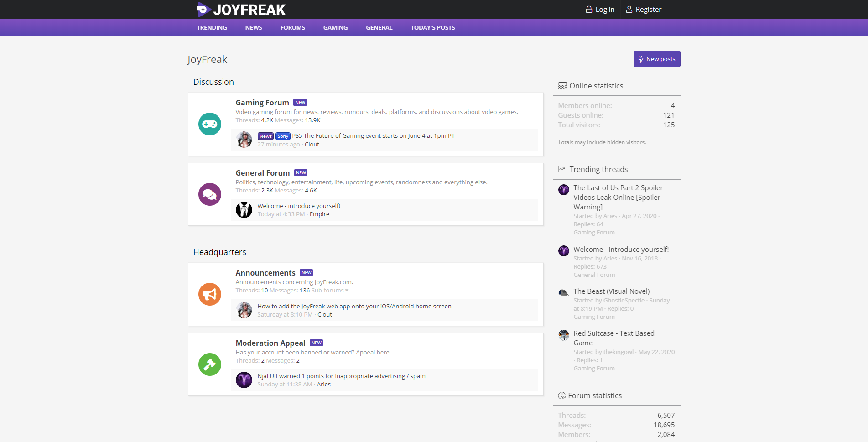
Task: Open the News menu item
Action: (x=254, y=27)
